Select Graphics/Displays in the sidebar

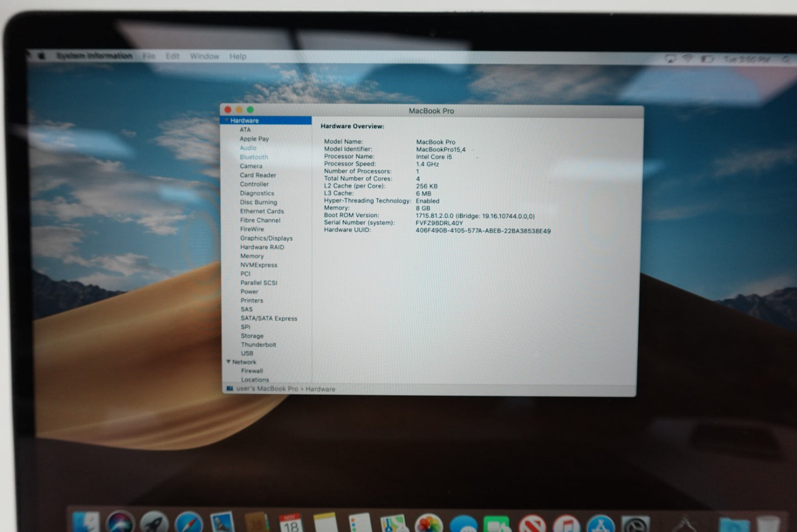click(266, 238)
